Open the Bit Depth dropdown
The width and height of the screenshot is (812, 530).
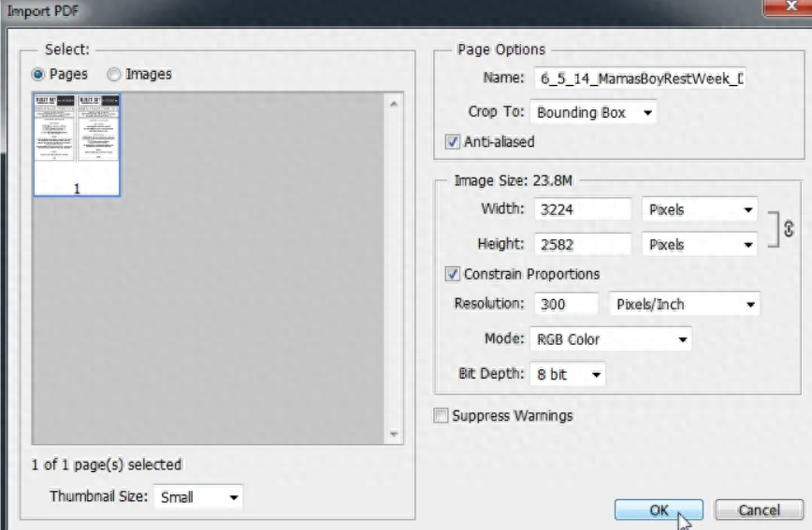567,374
